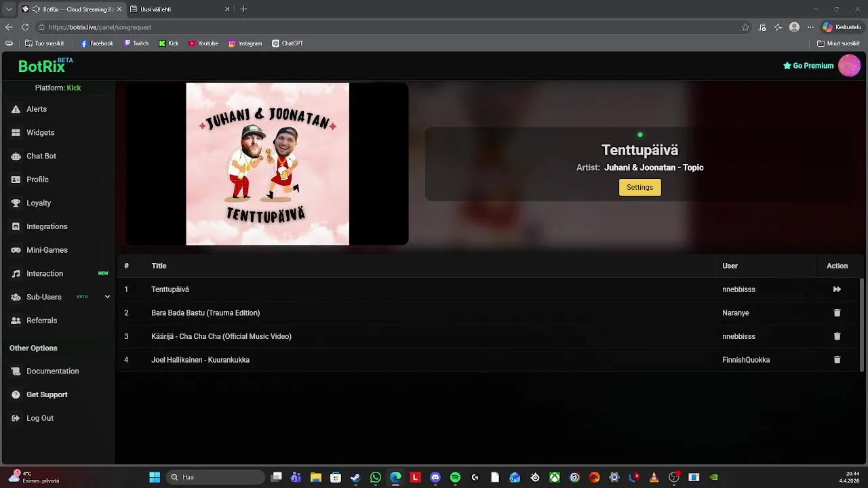Viewport: 868px width, 488px height.
Task: Remove Joel Hallikainen - Kuurankukka from queue
Action: coord(837,360)
